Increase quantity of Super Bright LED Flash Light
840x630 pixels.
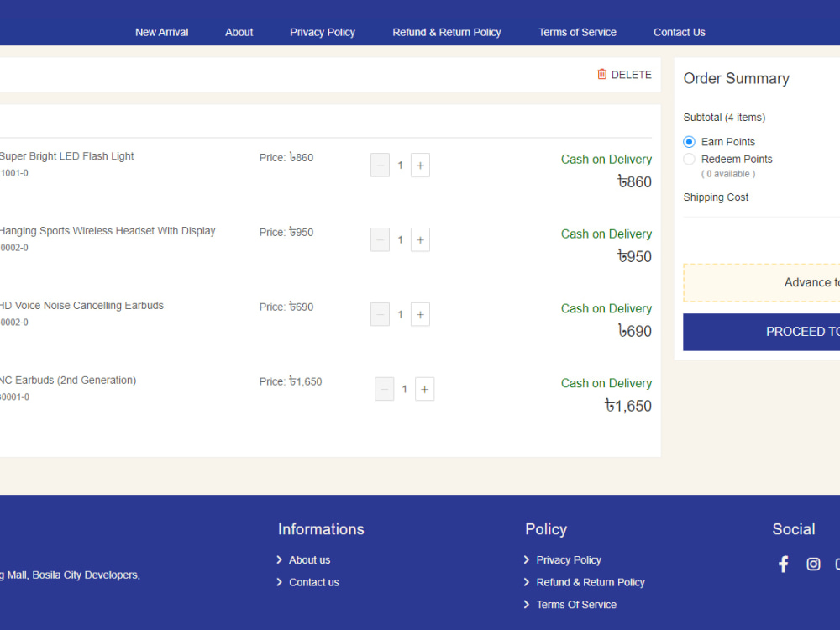pyautogui.click(x=420, y=165)
